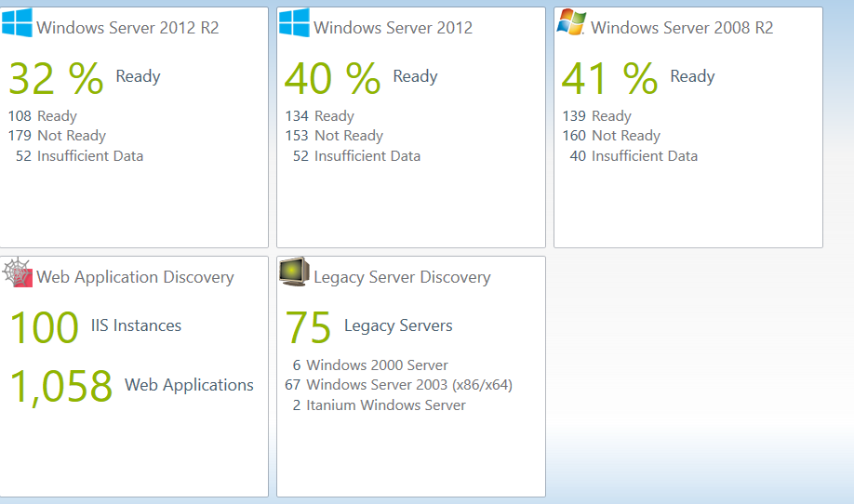Select the Legacy Server Discovery heading
Image resolution: width=854 pixels, height=504 pixels.
(x=402, y=277)
